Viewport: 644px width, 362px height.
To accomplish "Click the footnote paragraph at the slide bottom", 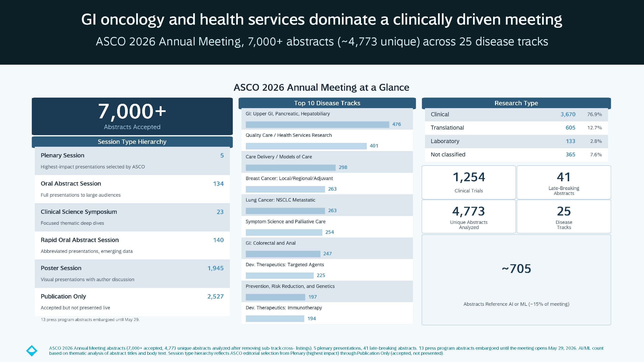I will coord(326,351).
